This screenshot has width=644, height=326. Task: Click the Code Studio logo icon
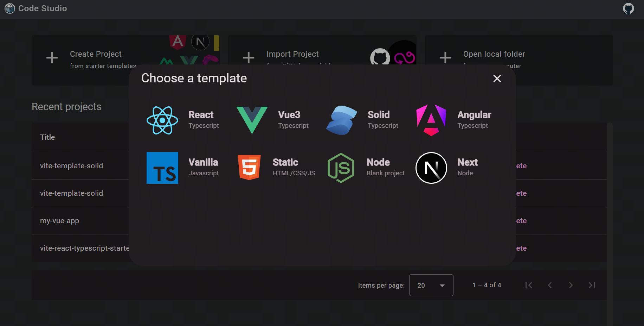pos(10,8)
